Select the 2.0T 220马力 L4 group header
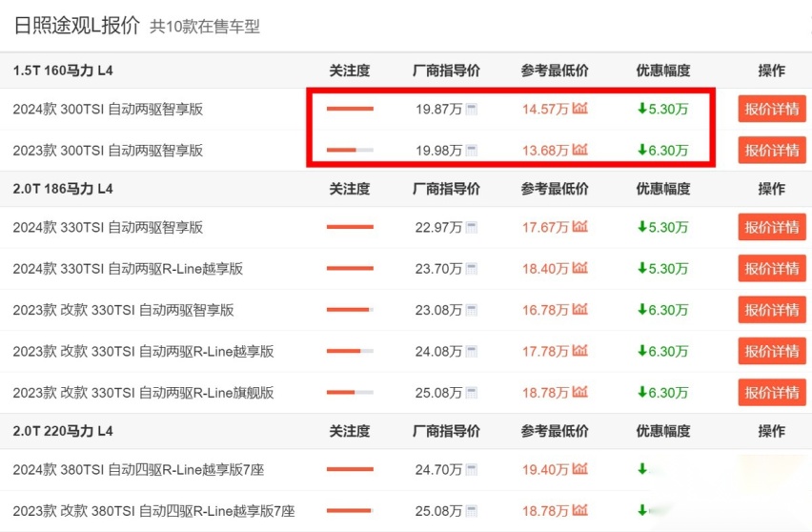This screenshot has width=812, height=532. click(x=63, y=431)
